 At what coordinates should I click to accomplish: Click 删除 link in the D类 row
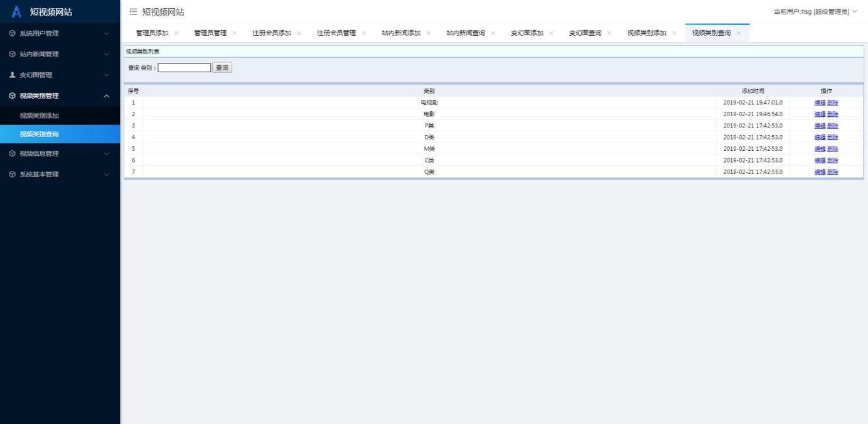[x=832, y=137]
